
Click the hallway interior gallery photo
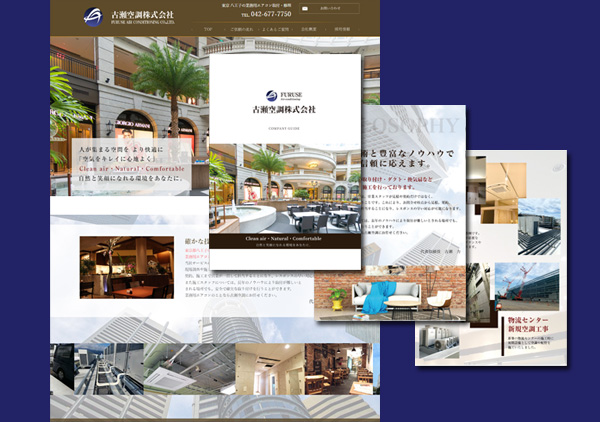click(270, 369)
